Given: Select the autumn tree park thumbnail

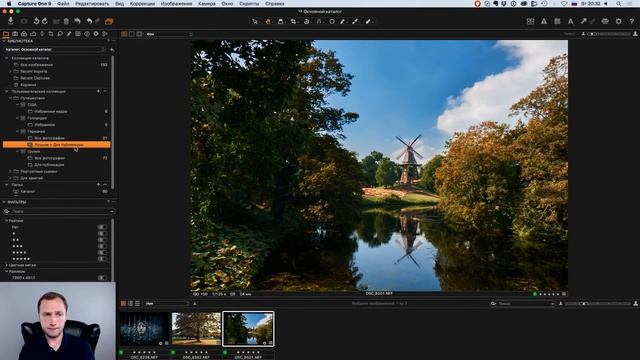Looking at the screenshot, I should [x=196, y=329].
